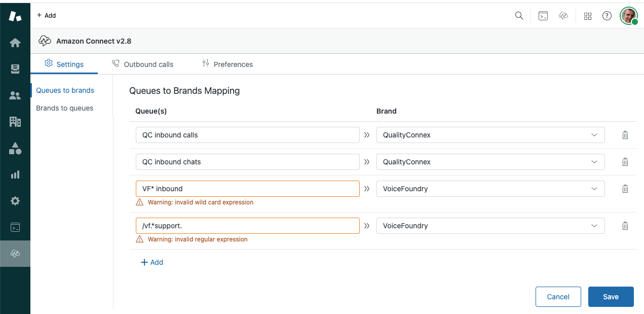This screenshot has height=314, width=644.
Task: Switch to the Outbound calls tab
Action: 142,64
